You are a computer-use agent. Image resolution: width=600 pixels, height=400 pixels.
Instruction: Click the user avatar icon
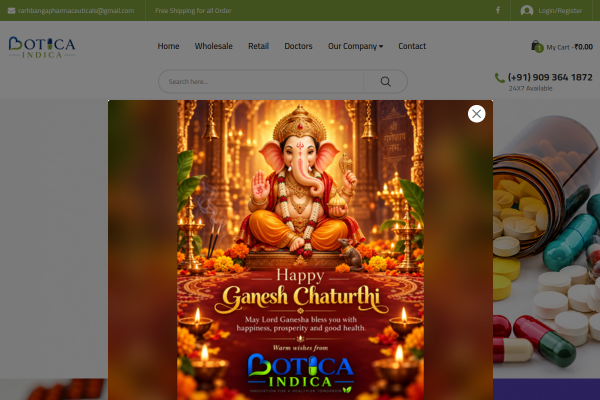(x=527, y=11)
